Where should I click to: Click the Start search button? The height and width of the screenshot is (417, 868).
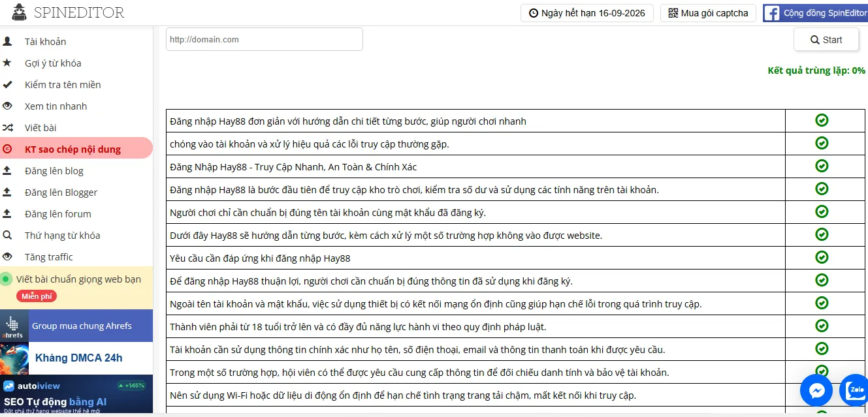click(826, 40)
